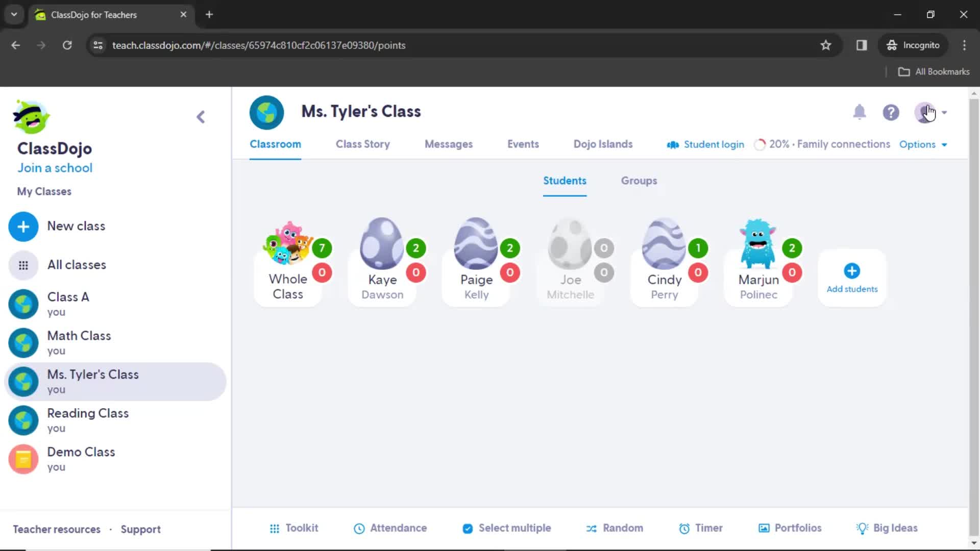This screenshot has width=980, height=551.
Task: Expand the account profile menu
Action: (932, 112)
